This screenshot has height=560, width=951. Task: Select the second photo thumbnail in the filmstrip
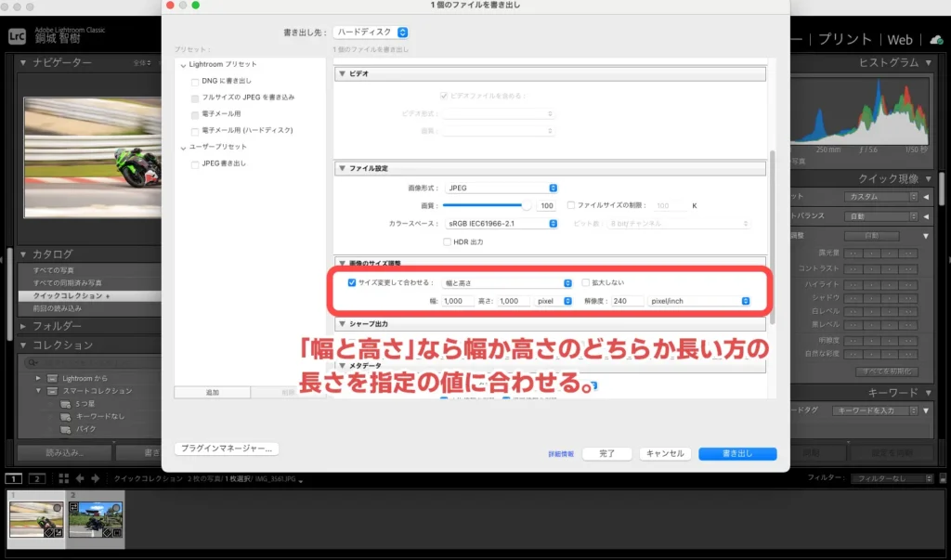click(98, 520)
